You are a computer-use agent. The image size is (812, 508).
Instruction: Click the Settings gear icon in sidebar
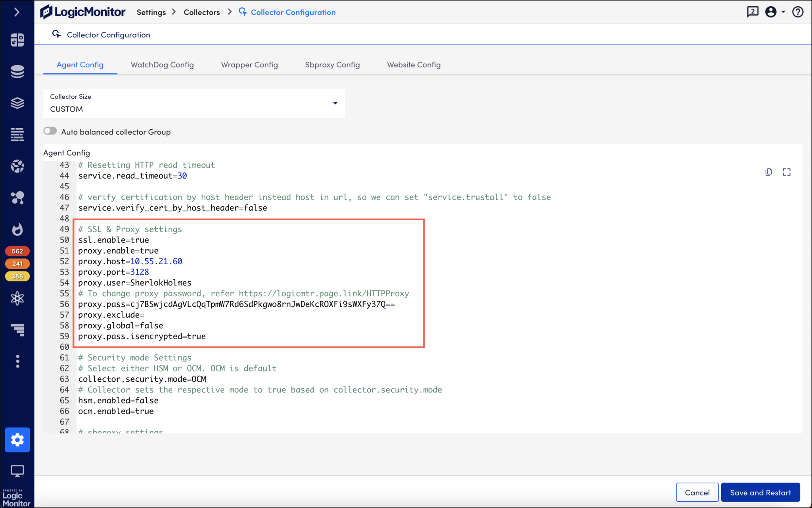17,440
